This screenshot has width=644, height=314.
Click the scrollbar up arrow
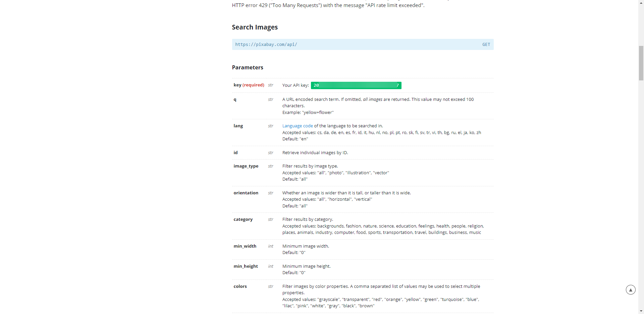click(641, 3)
